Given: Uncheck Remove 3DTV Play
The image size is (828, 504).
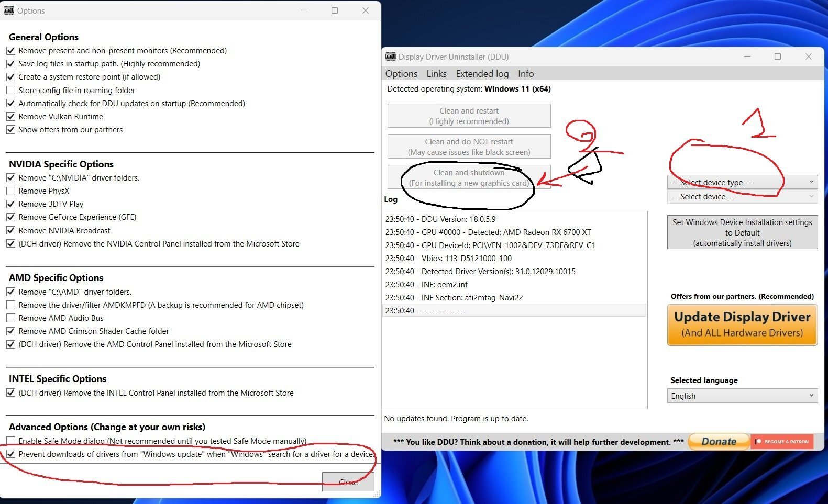Looking at the screenshot, I should pyautogui.click(x=11, y=204).
